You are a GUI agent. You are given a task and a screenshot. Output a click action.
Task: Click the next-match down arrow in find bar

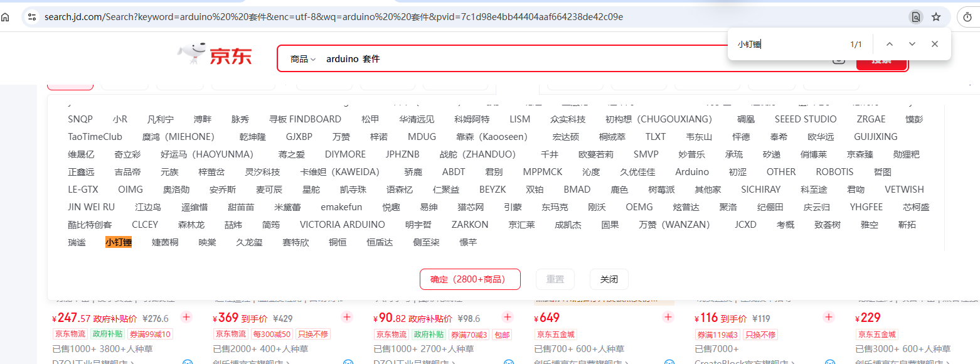[912, 44]
